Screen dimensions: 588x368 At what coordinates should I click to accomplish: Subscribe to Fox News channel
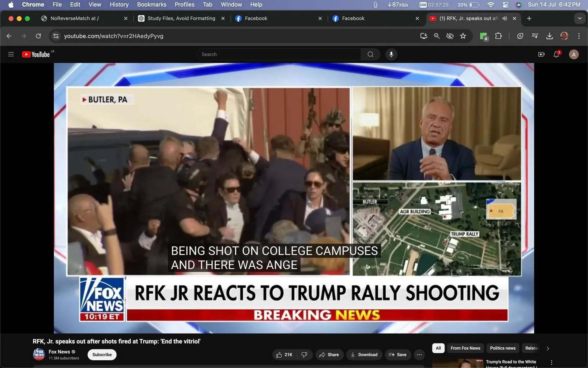click(x=102, y=355)
